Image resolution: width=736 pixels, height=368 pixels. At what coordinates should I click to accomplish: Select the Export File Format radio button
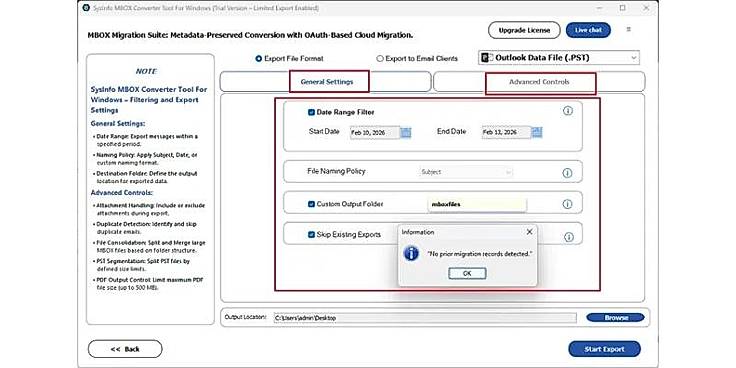[258, 59]
